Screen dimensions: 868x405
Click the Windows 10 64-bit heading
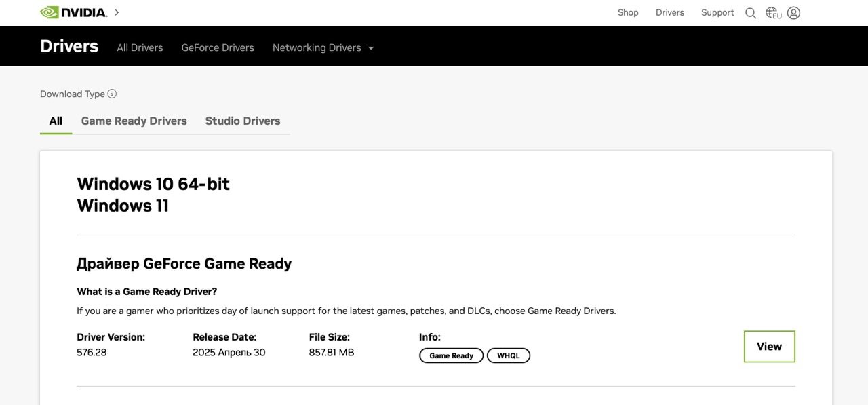pyautogui.click(x=153, y=184)
